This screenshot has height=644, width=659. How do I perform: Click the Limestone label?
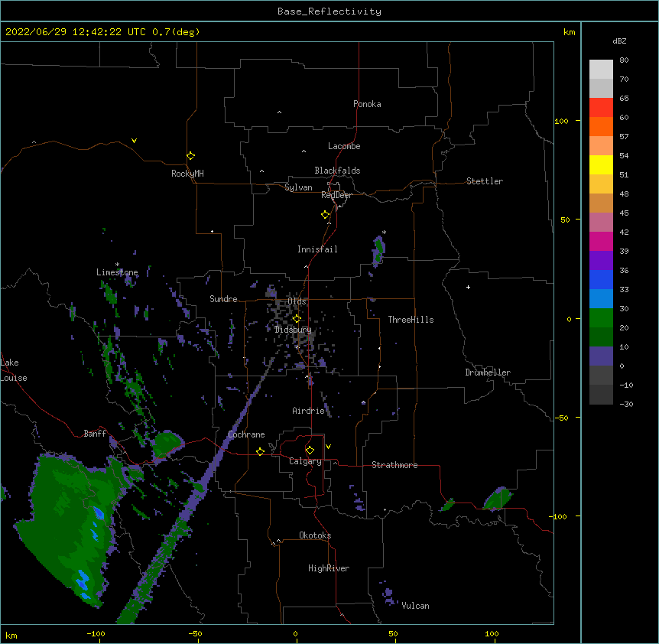[x=117, y=272]
